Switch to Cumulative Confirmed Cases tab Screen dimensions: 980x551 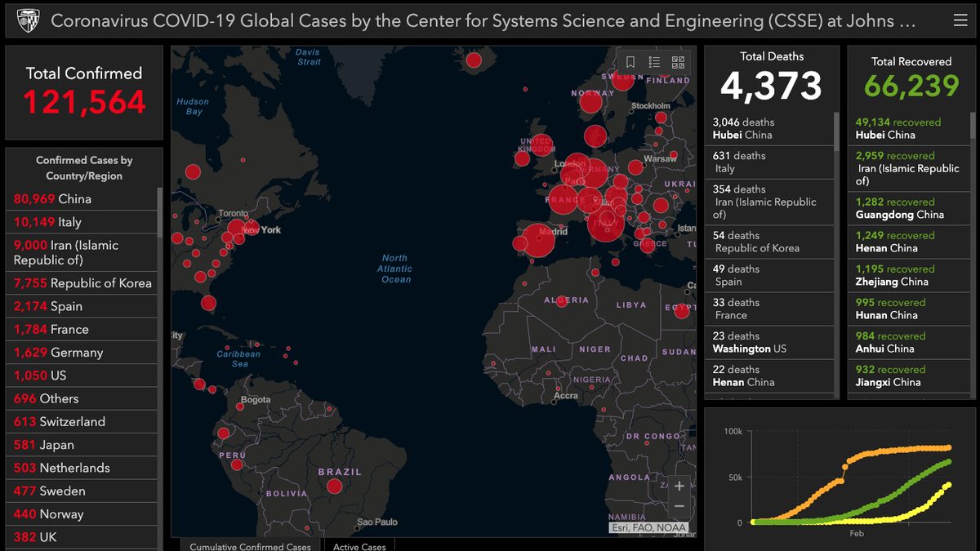pyautogui.click(x=250, y=545)
